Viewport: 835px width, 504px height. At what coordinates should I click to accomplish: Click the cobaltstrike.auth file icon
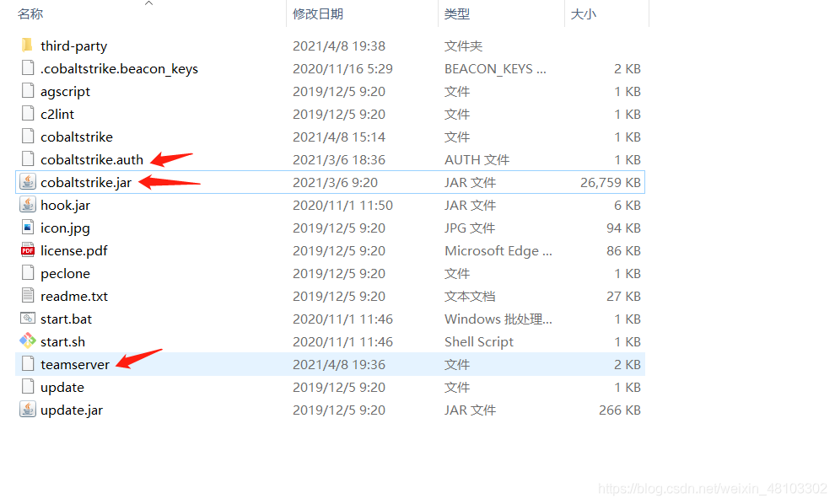pyautogui.click(x=28, y=159)
